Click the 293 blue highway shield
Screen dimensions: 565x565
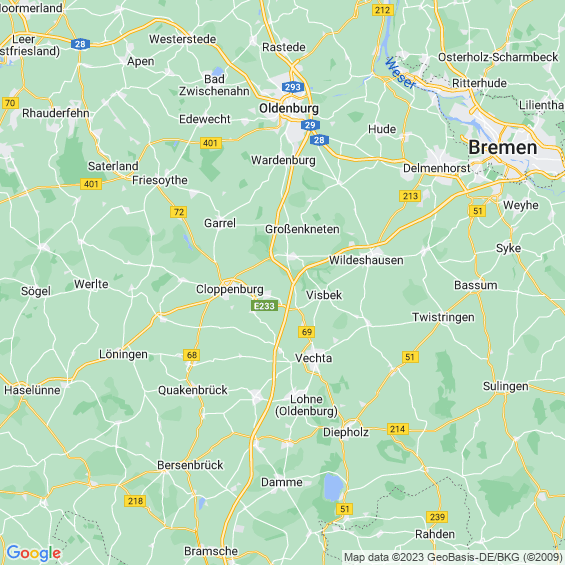[x=293, y=87]
